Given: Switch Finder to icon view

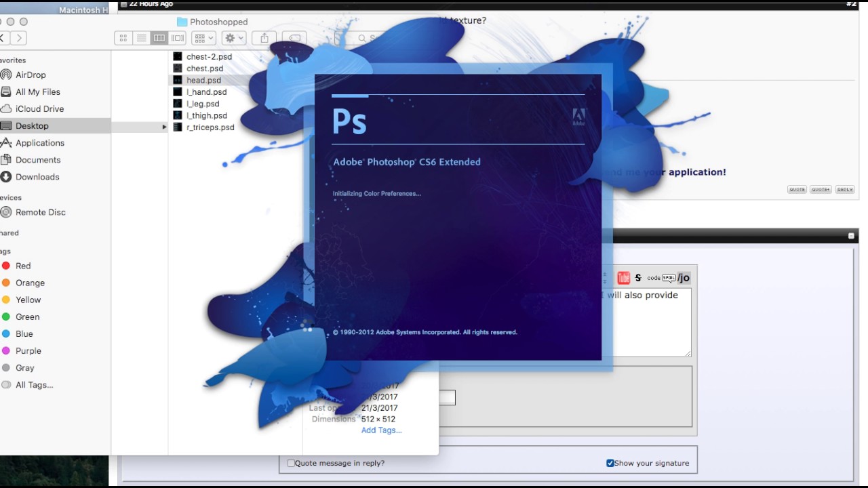Looking at the screenshot, I should 123,39.
